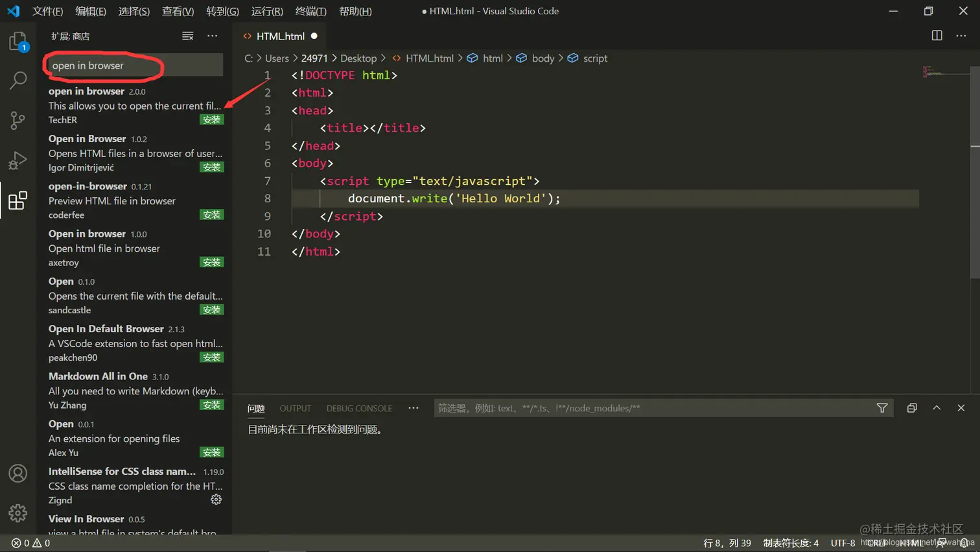Maximize the bottom panel with chevron up
This screenshot has width=980, height=552.
tap(937, 408)
